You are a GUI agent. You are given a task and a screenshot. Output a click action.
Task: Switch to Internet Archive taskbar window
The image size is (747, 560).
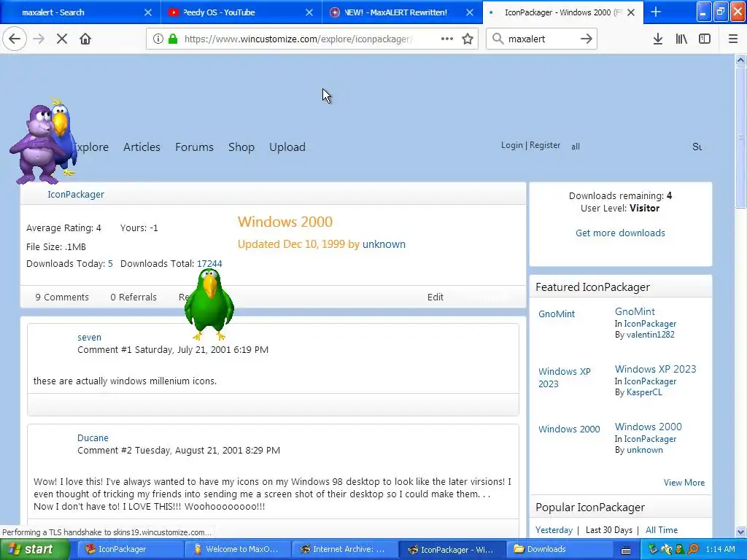(344, 549)
